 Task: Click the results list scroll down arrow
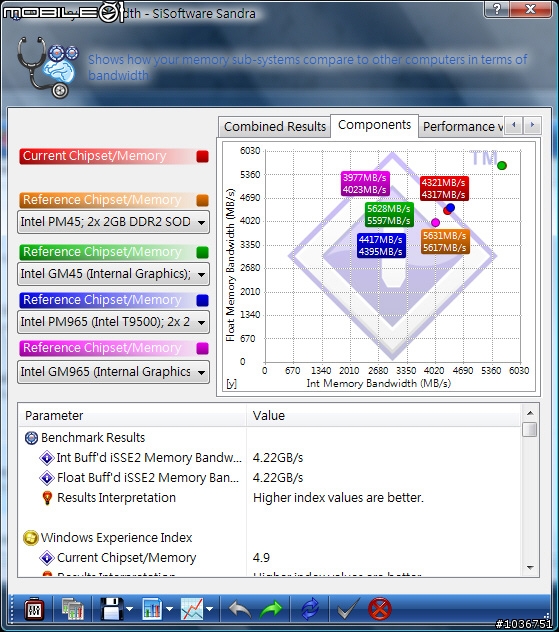[x=530, y=568]
